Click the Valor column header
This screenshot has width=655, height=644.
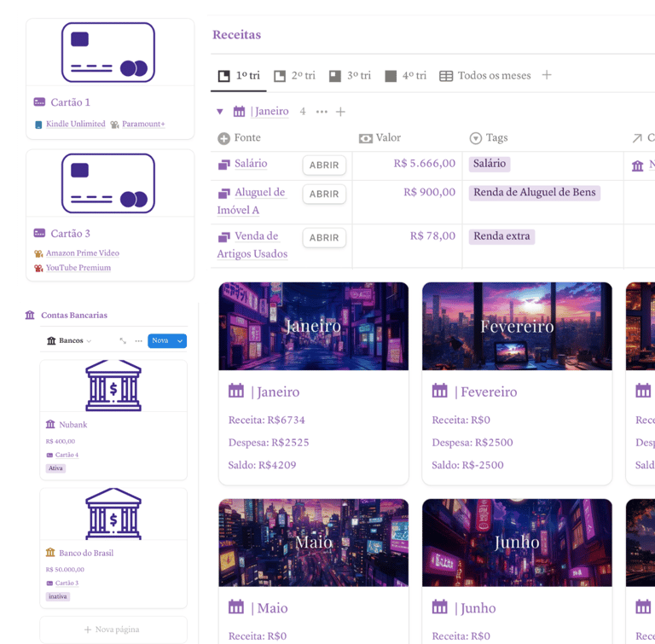(x=380, y=138)
